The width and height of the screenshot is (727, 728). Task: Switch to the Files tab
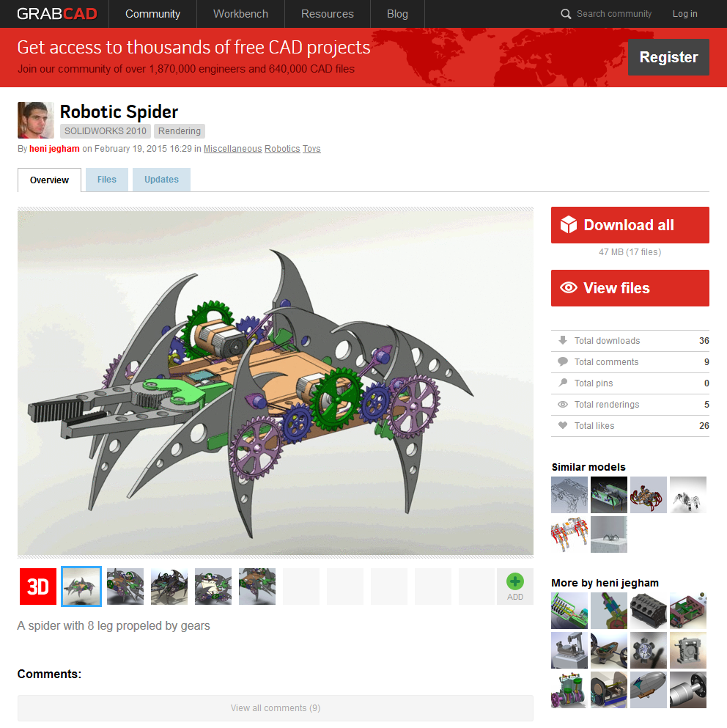107,180
